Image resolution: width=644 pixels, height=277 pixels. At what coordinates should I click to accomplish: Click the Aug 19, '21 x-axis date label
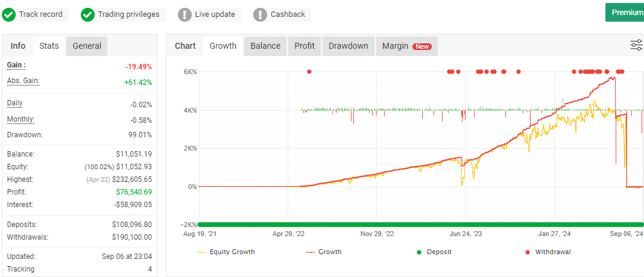click(200, 234)
